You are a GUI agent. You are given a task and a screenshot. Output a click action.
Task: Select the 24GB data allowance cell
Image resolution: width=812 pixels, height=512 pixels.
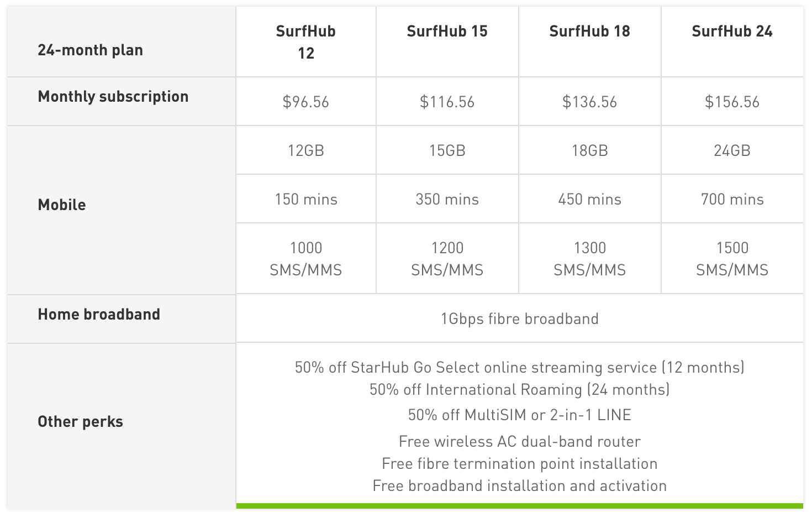click(x=732, y=150)
